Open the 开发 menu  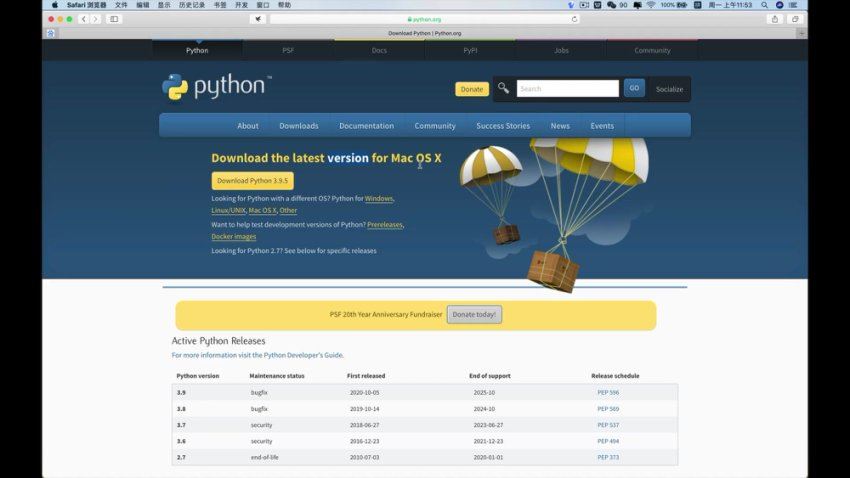click(241, 5)
